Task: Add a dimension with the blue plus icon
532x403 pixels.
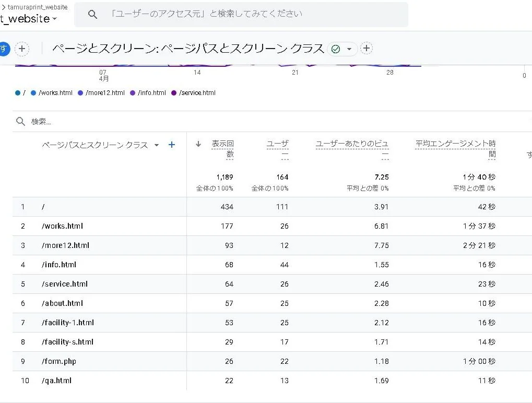Action: coord(171,145)
